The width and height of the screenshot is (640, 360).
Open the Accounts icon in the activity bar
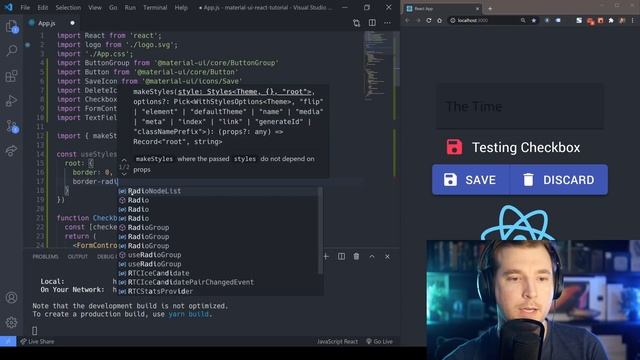click(11, 298)
